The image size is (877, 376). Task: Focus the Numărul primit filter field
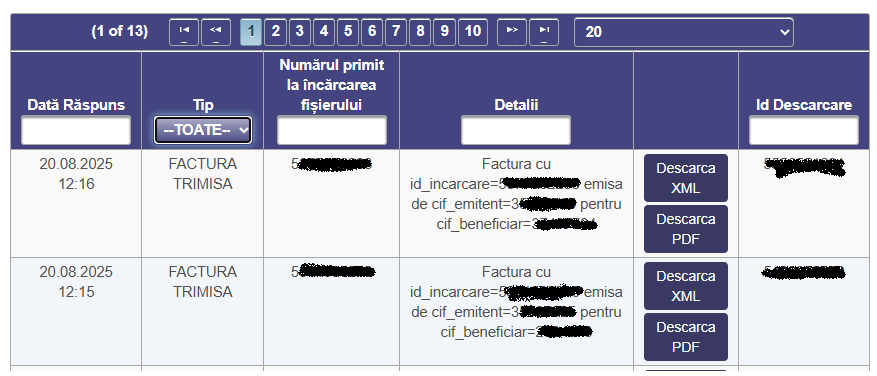click(332, 130)
